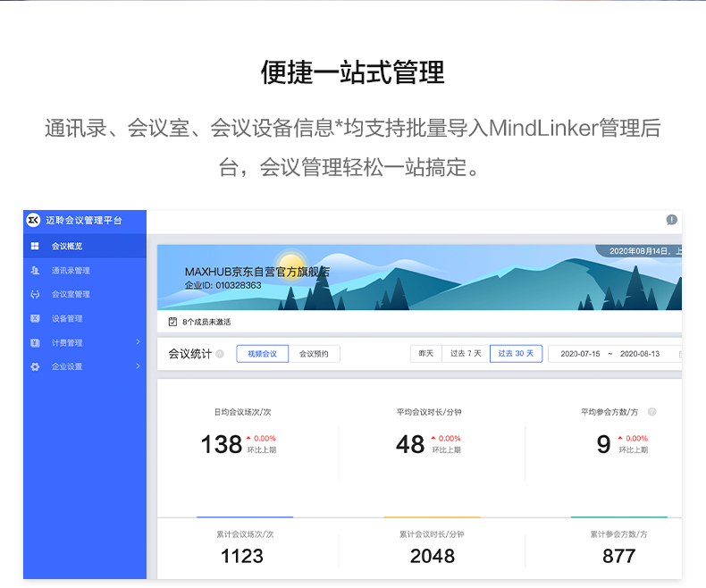
Task: Select the 过去 7 天 time range
Action: [466, 354]
